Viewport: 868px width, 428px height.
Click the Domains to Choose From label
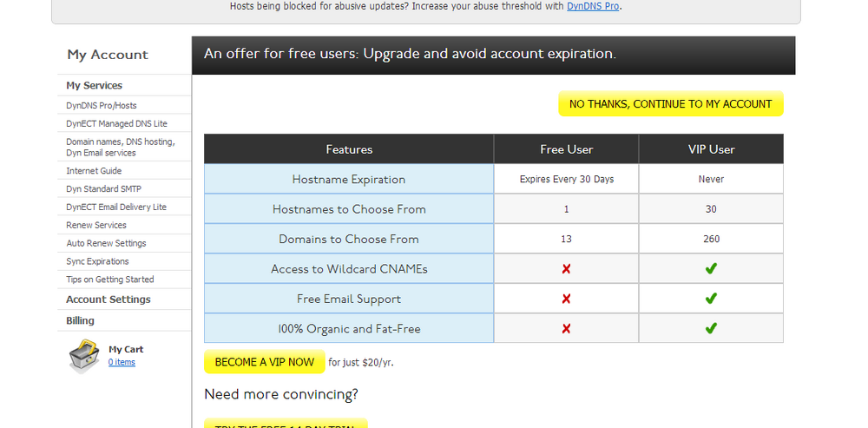349,240
